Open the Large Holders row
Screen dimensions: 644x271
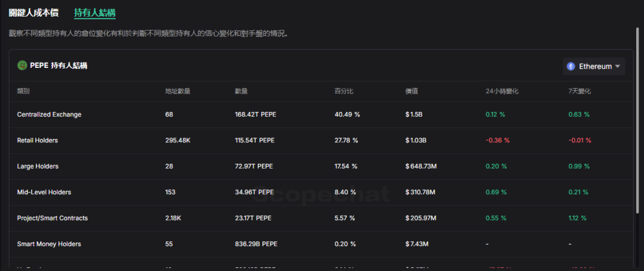coord(38,167)
